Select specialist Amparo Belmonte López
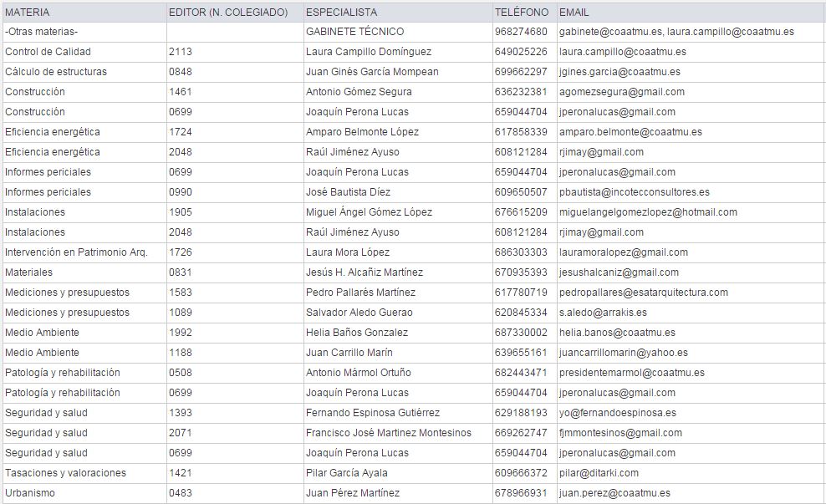This screenshot has height=504, width=826. [363, 132]
